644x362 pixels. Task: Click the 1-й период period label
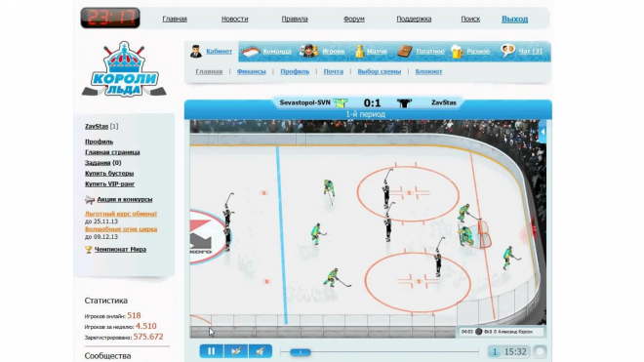click(366, 114)
